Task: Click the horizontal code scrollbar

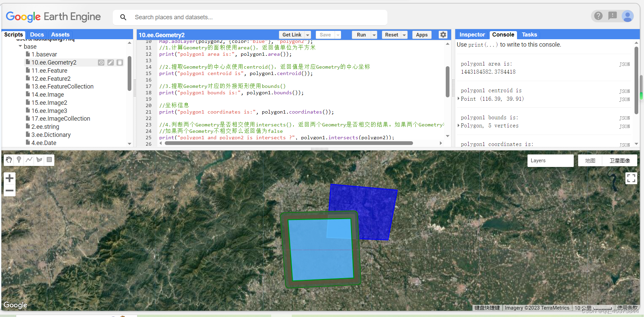Action: tap(289, 143)
